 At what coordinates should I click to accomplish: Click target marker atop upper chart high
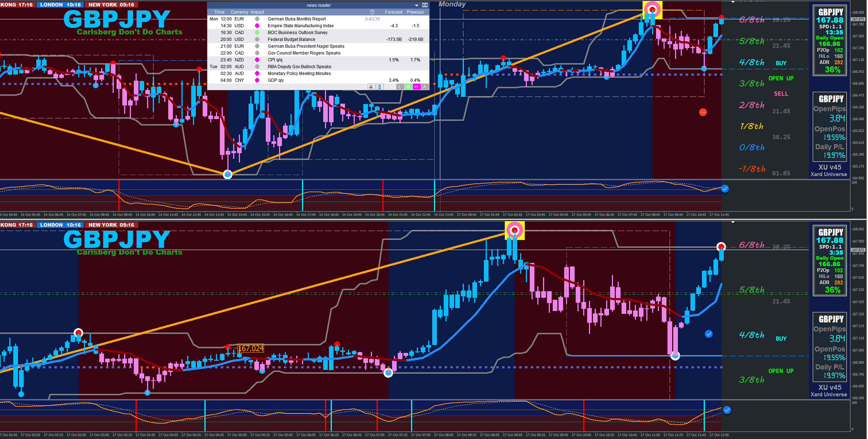coord(652,9)
